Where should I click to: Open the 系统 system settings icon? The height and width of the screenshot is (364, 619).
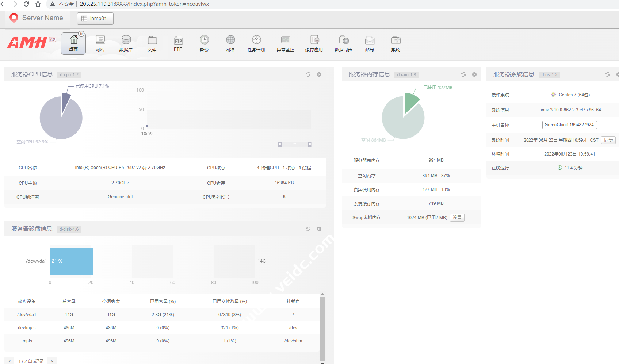coord(396,43)
